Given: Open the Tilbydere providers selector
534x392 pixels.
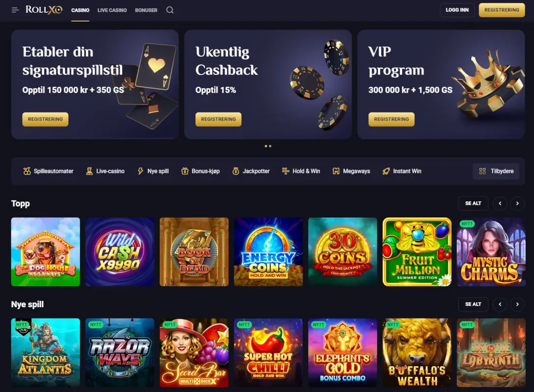Looking at the screenshot, I should click(x=496, y=171).
